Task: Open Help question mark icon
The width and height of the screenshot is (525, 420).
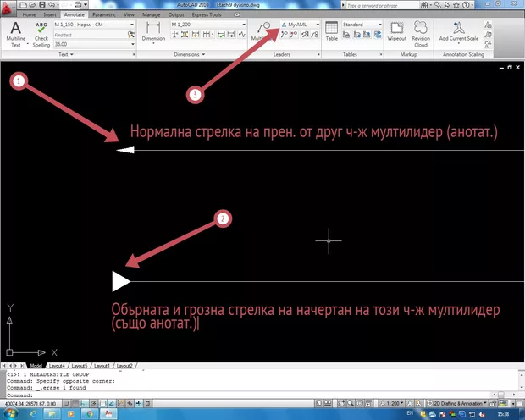Action: click(466, 5)
